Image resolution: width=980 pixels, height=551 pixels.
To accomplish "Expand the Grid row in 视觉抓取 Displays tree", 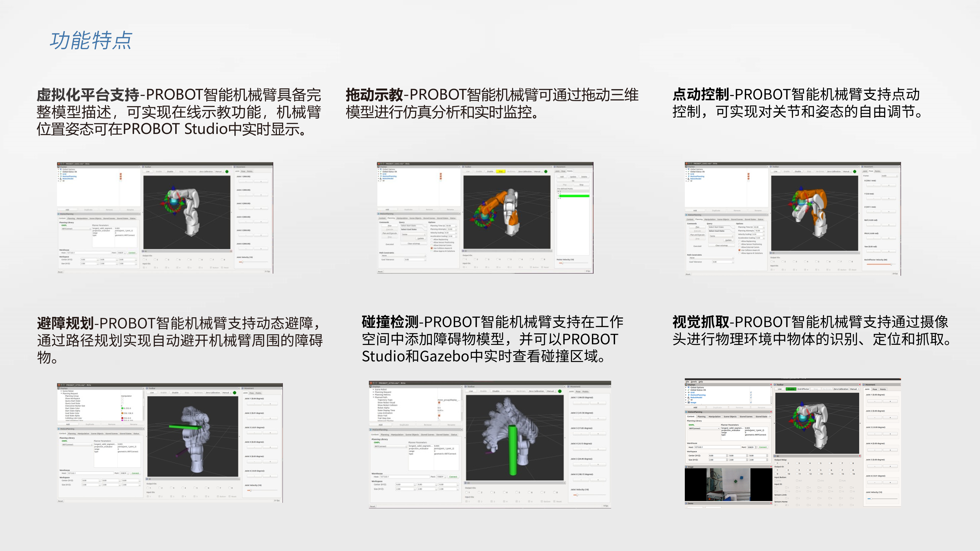I will (x=686, y=392).
